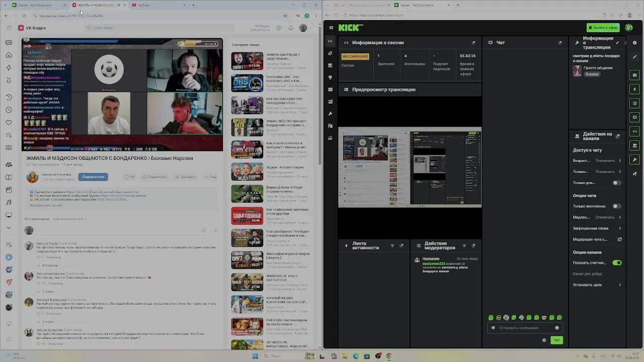Open new tab in left browser
Image resolution: width=644 pixels, height=362 pixels.
point(194,5)
